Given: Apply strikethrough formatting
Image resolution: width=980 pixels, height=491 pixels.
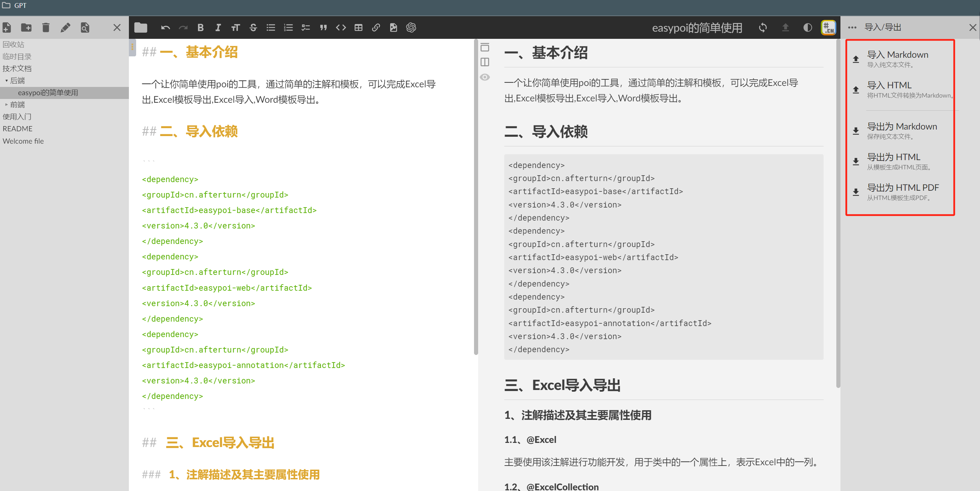Looking at the screenshot, I should [x=253, y=27].
